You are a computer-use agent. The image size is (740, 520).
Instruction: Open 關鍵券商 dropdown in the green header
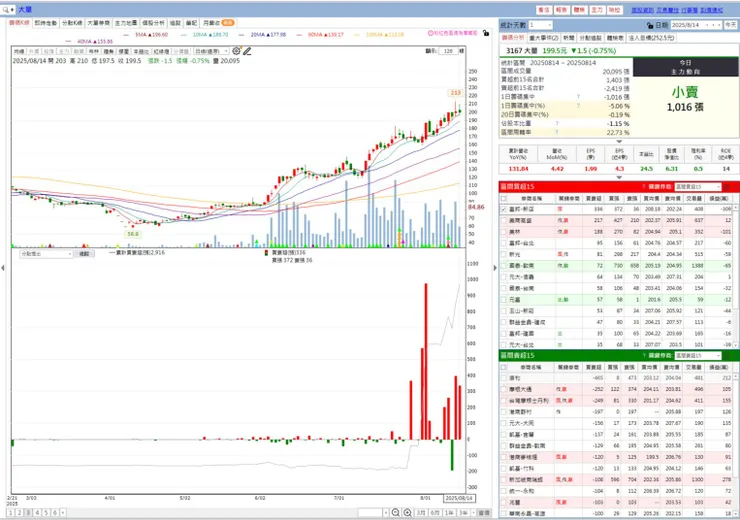698,355
